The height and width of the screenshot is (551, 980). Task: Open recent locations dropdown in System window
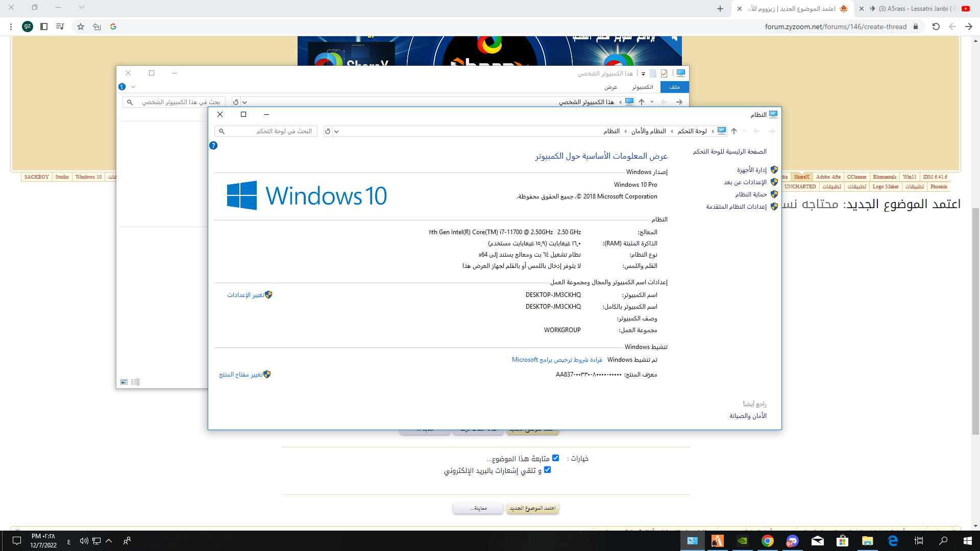point(745,131)
